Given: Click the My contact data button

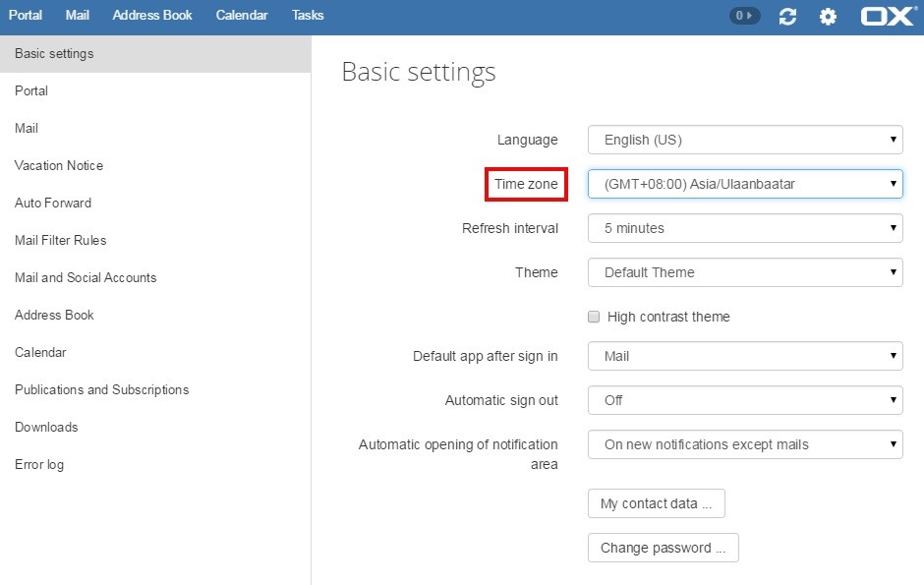Looking at the screenshot, I should point(656,503).
